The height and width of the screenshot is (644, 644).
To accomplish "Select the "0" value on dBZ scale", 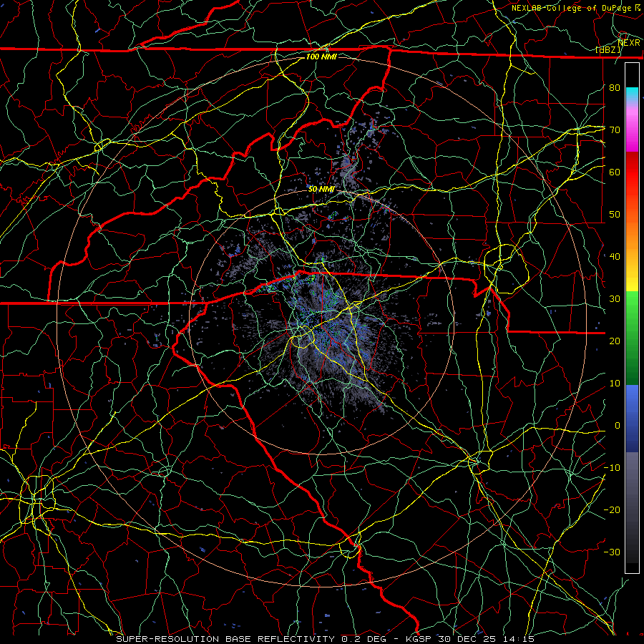I will [618, 426].
